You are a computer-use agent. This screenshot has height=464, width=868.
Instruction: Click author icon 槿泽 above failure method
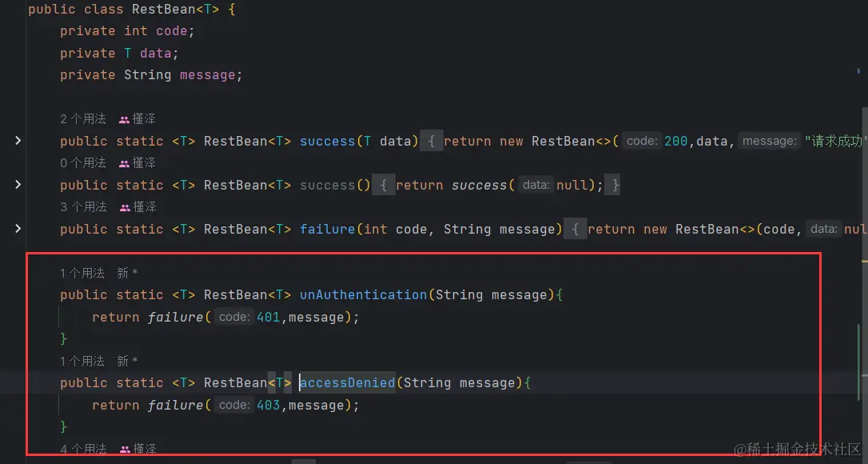(x=137, y=206)
